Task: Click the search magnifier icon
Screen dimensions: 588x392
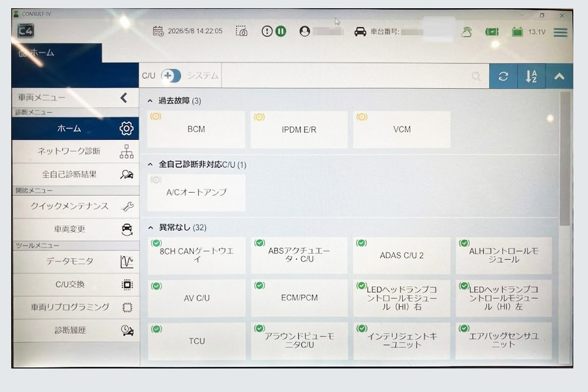Action: click(476, 76)
